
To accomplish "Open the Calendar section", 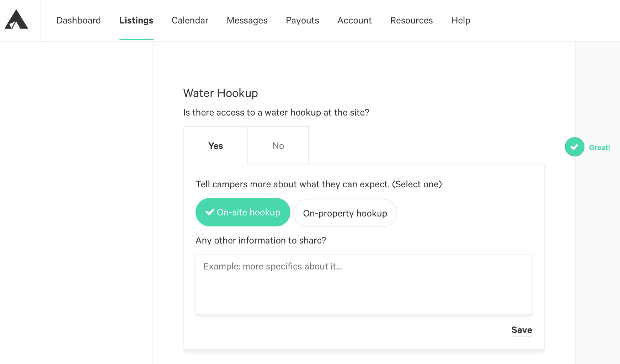I will pos(190,20).
